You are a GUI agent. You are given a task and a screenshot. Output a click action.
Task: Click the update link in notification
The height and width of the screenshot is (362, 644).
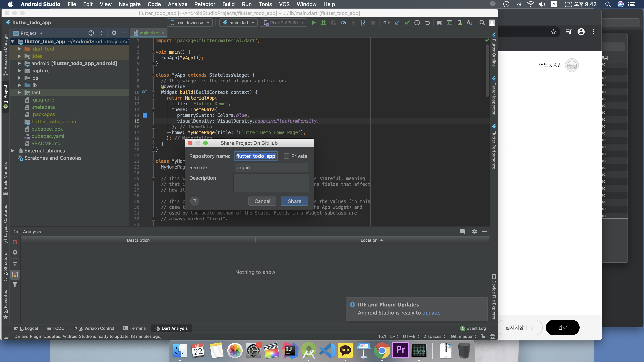coord(430,313)
